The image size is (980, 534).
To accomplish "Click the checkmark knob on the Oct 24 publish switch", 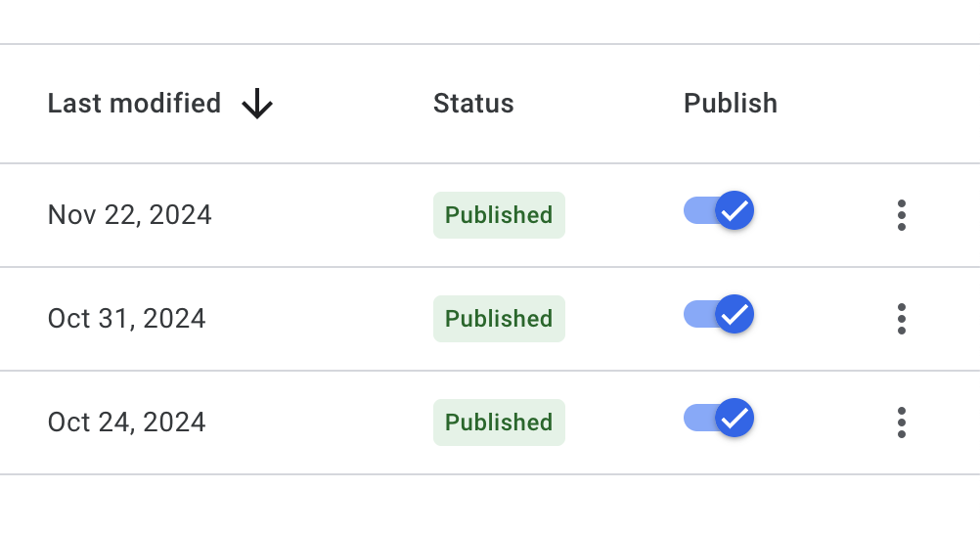I will tap(735, 418).
